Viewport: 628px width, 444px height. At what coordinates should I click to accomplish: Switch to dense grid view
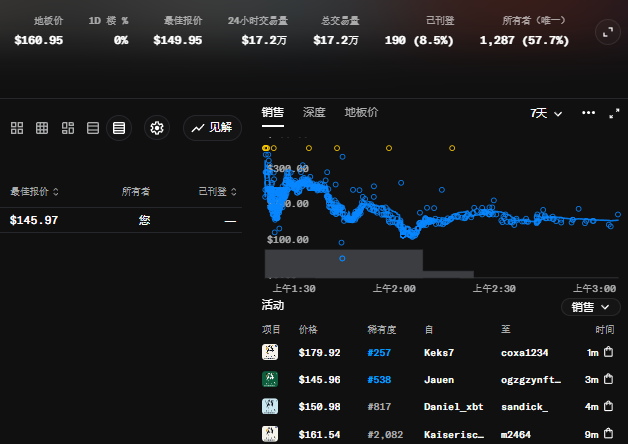point(42,128)
